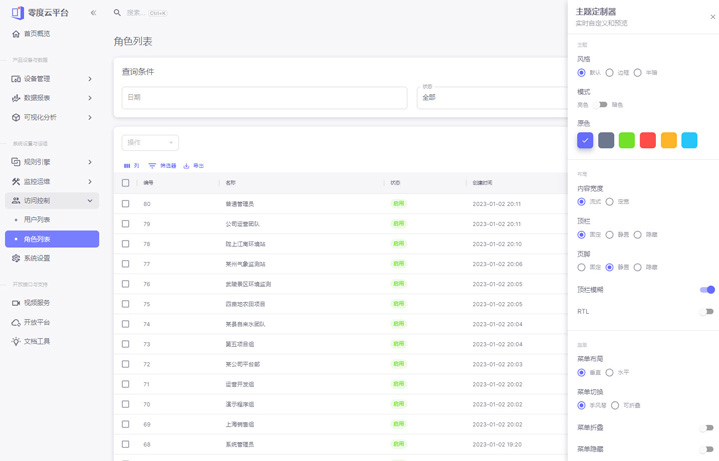The height and width of the screenshot is (461, 719).
Task: Click the filter (筛选器) funnel icon
Action: (x=152, y=166)
